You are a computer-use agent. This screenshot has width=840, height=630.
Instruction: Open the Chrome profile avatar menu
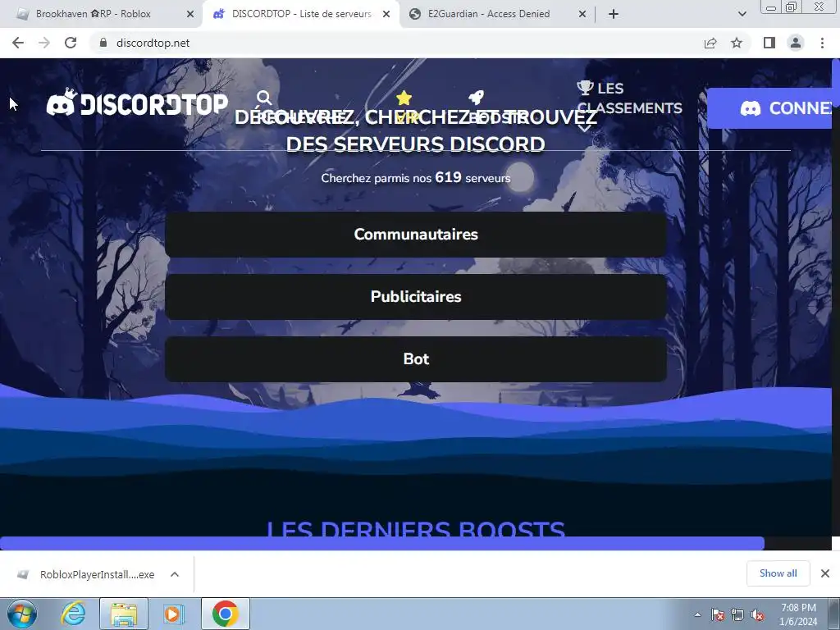point(796,43)
